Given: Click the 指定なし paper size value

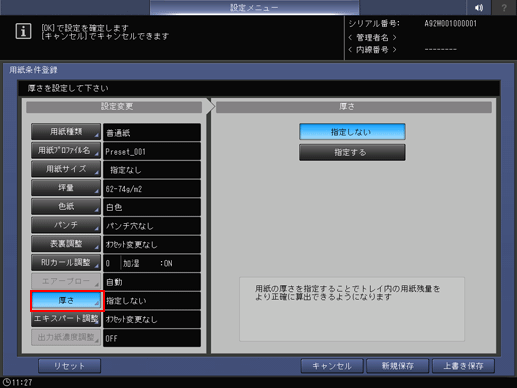Looking at the screenshot, I should point(152,170).
